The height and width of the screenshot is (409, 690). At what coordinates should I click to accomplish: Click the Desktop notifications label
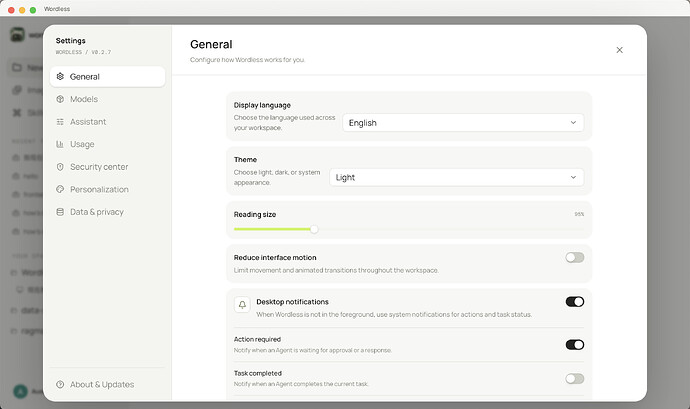(x=293, y=302)
